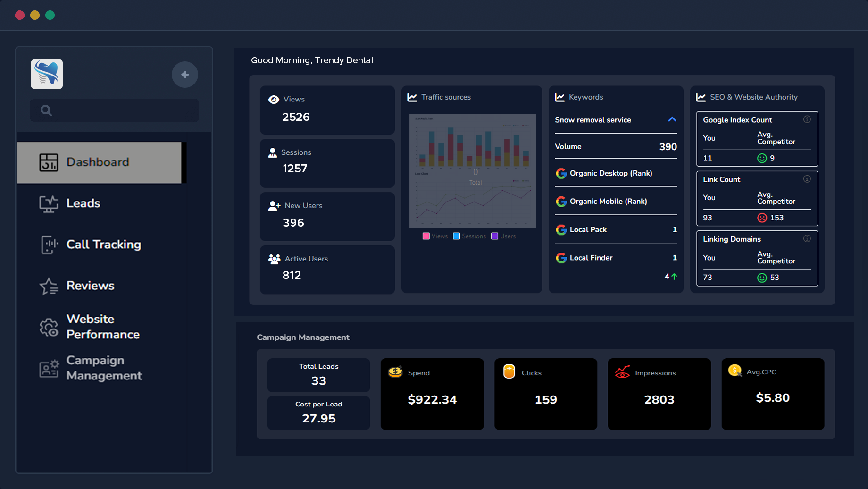Click the $5.80 Avg.CPC value
868x489 pixels.
[773, 398]
